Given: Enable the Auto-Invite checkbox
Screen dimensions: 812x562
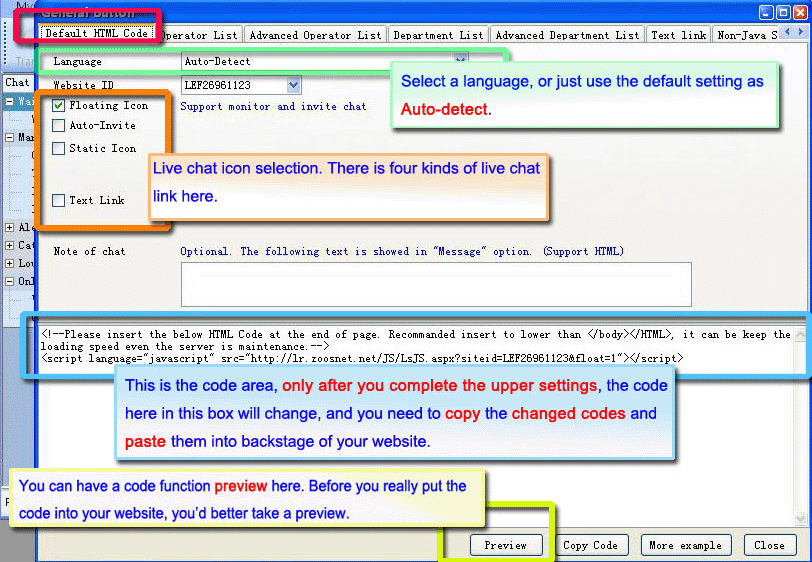Looking at the screenshot, I should 59,125.
